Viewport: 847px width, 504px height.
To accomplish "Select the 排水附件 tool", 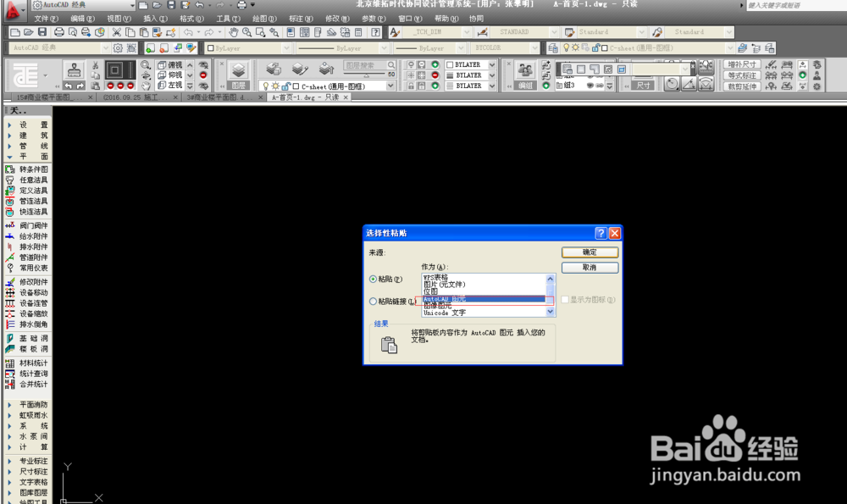I will coord(28,246).
